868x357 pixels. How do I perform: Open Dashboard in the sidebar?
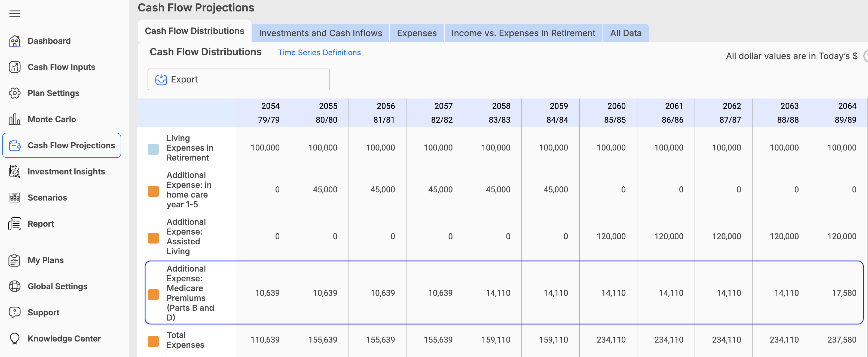[49, 41]
